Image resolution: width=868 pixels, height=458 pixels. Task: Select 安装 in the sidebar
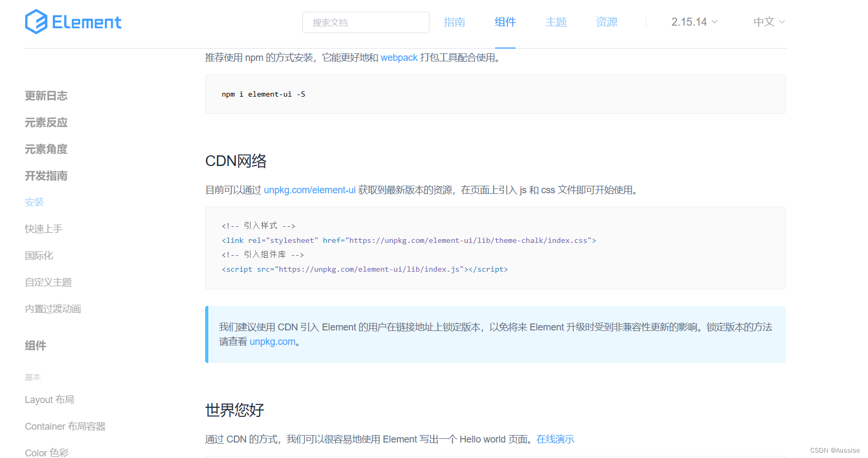tap(34, 202)
